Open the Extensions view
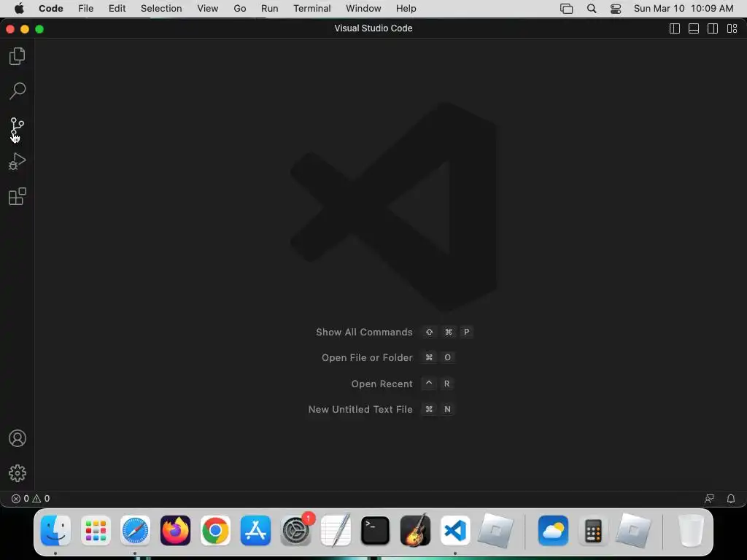 click(18, 196)
